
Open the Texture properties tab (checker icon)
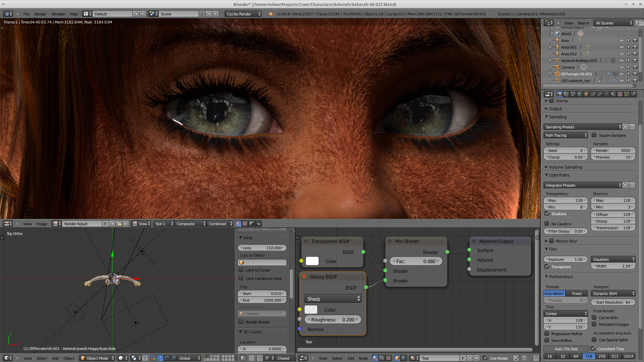pyautogui.click(x=620, y=94)
